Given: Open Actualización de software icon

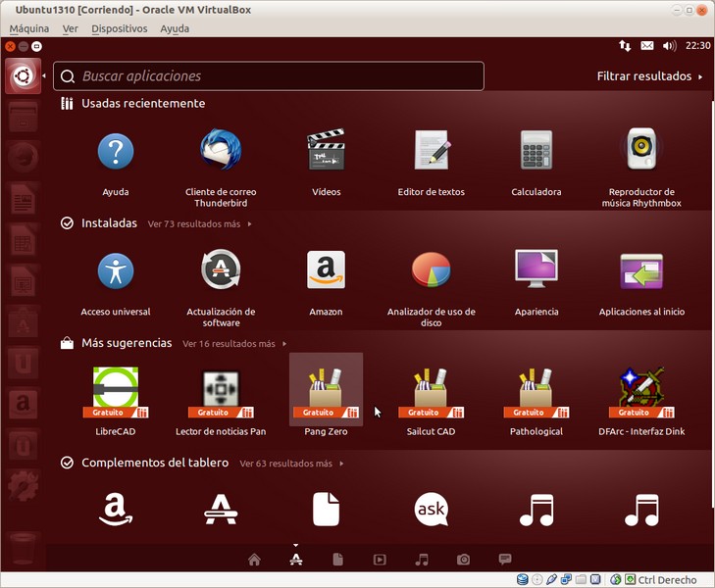Looking at the screenshot, I should [221, 271].
